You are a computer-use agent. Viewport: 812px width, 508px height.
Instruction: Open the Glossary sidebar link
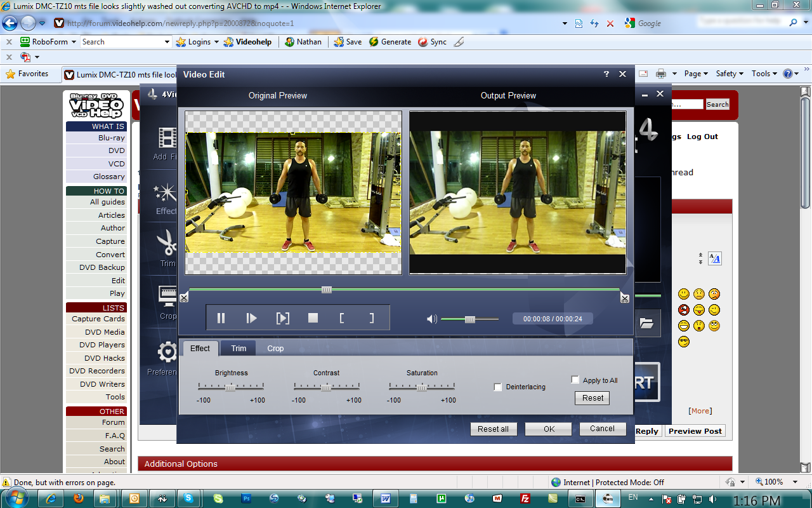pyautogui.click(x=109, y=177)
